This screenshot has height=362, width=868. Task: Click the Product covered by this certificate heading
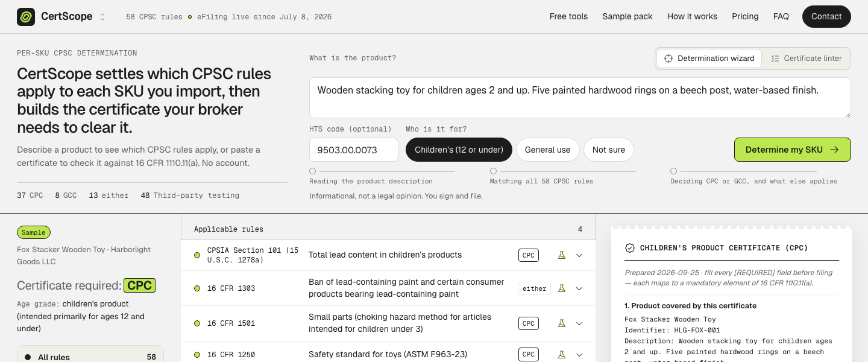point(691,306)
